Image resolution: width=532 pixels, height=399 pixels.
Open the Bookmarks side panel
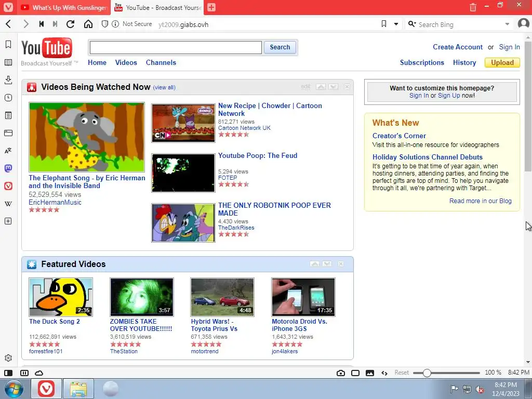click(x=8, y=45)
